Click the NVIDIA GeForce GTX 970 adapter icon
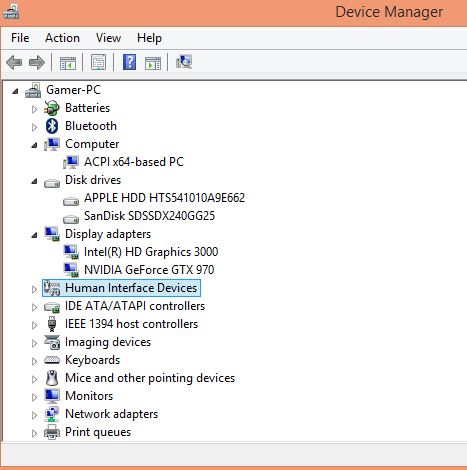Image resolution: width=467 pixels, height=470 pixels. click(x=71, y=270)
